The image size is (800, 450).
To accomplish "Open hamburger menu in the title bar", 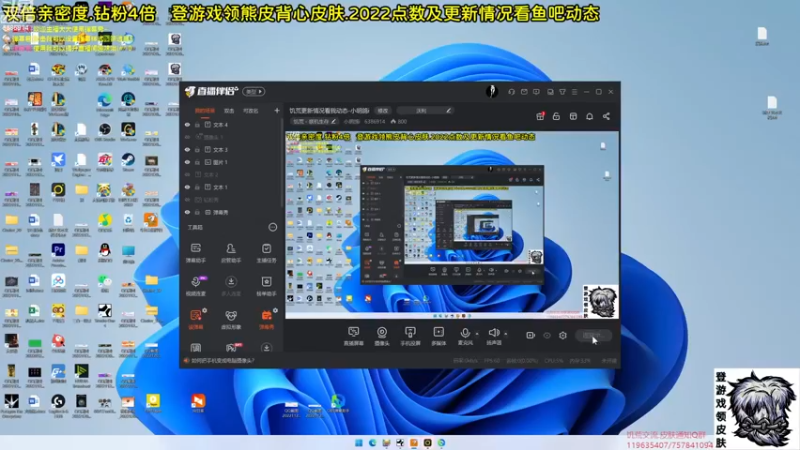I will tap(574, 92).
